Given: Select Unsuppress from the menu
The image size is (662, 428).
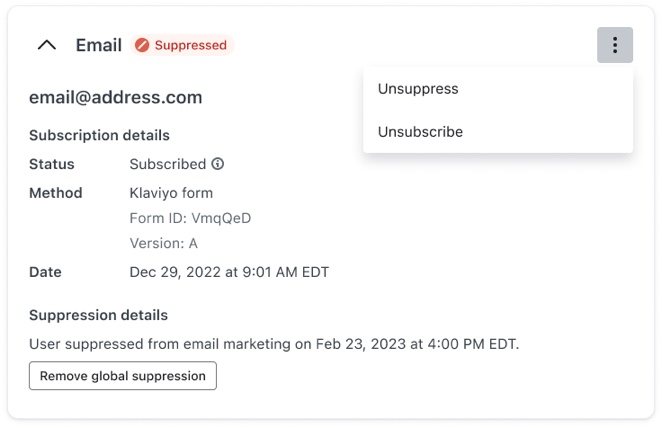Looking at the screenshot, I should [x=418, y=89].
